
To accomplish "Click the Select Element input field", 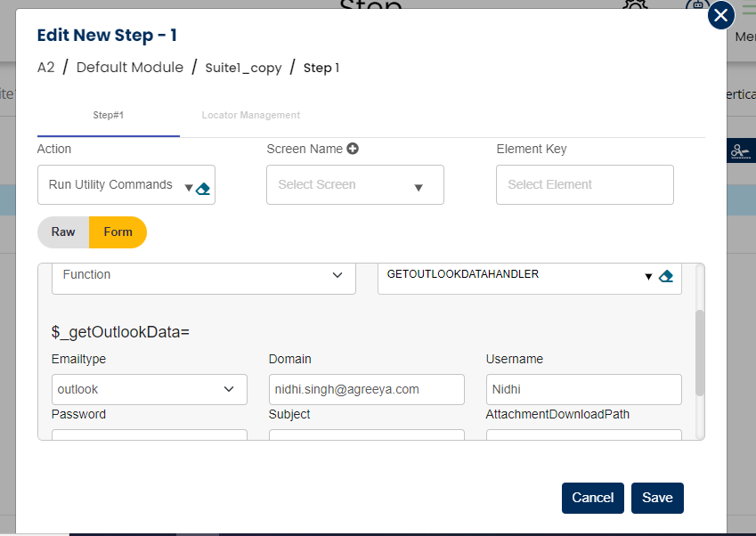I will pyautogui.click(x=584, y=185).
